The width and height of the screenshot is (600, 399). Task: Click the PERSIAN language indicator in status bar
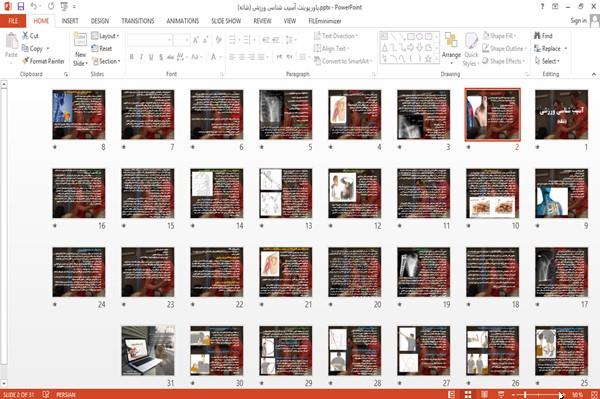(x=66, y=394)
